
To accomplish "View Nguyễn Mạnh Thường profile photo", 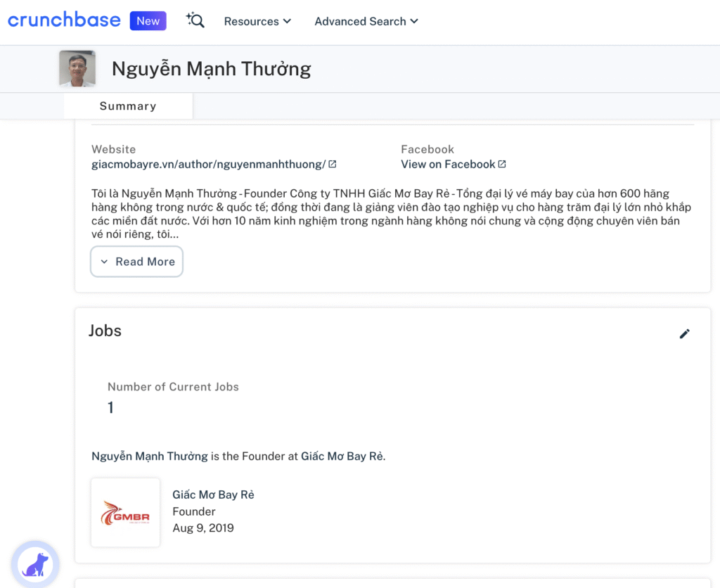I will (77, 68).
